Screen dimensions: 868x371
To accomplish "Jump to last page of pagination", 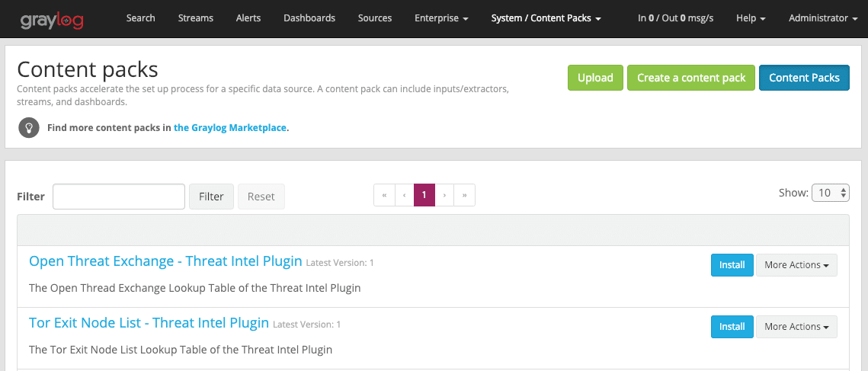I will (x=464, y=196).
